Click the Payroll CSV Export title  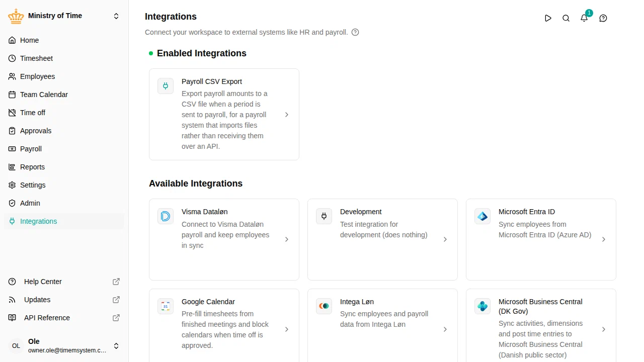(x=212, y=81)
